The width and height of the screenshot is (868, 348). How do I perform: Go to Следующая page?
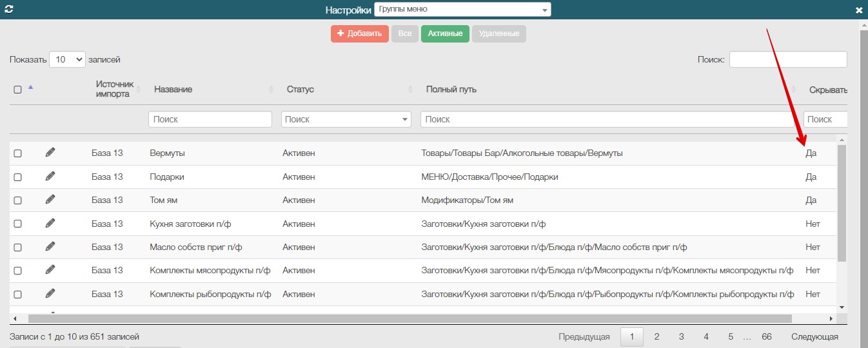point(814,336)
